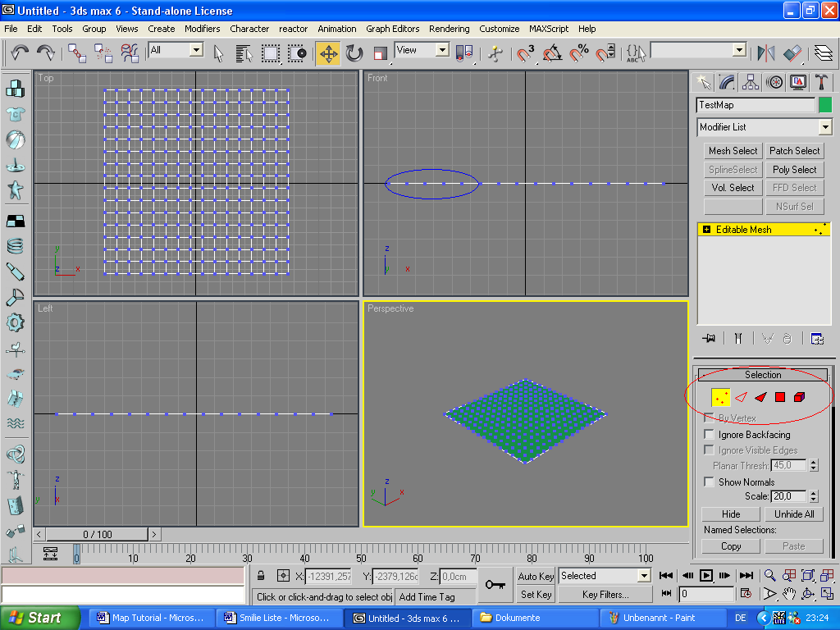Open the Utilities panel hammer icon
The width and height of the screenshot is (840, 630).
[x=821, y=82]
